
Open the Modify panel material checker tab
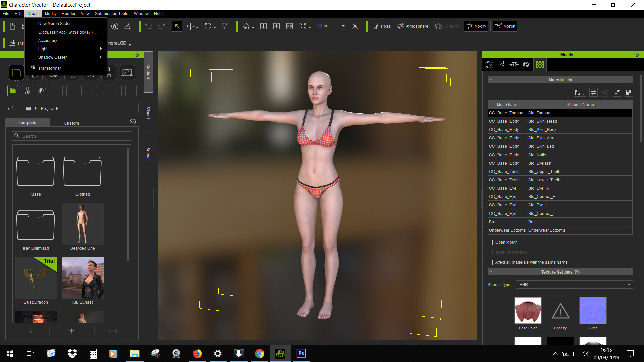[540, 65]
